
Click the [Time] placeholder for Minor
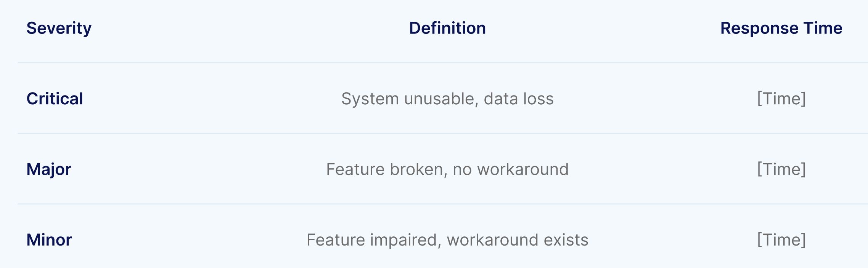pos(781,240)
